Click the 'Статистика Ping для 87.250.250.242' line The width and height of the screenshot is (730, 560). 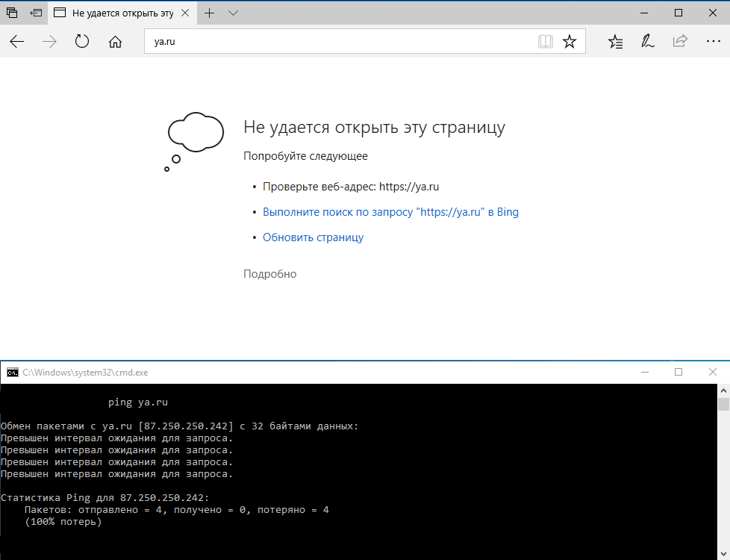coord(105,497)
